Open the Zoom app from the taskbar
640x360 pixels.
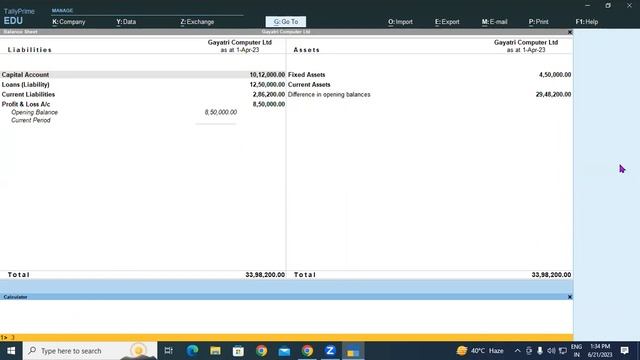click(330, 351)
